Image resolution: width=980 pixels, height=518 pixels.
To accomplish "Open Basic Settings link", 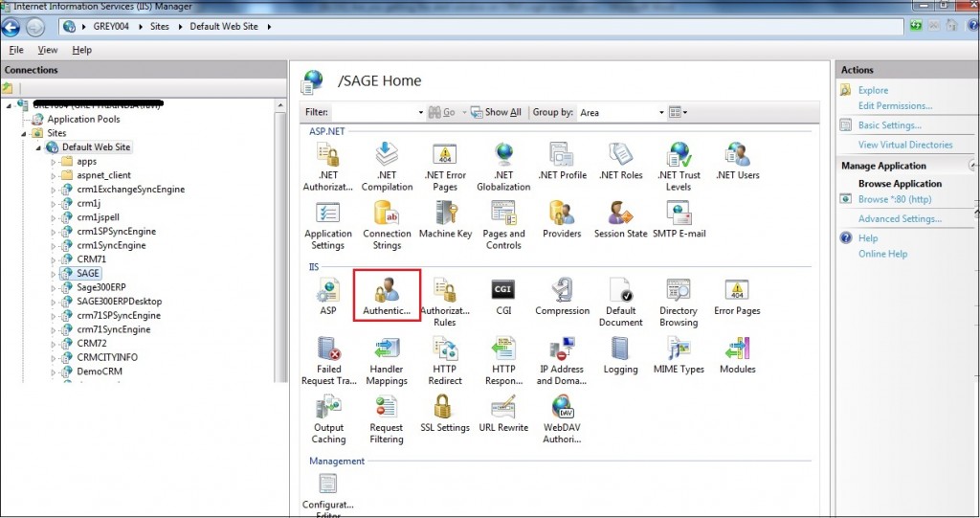I will coord(889,125).
